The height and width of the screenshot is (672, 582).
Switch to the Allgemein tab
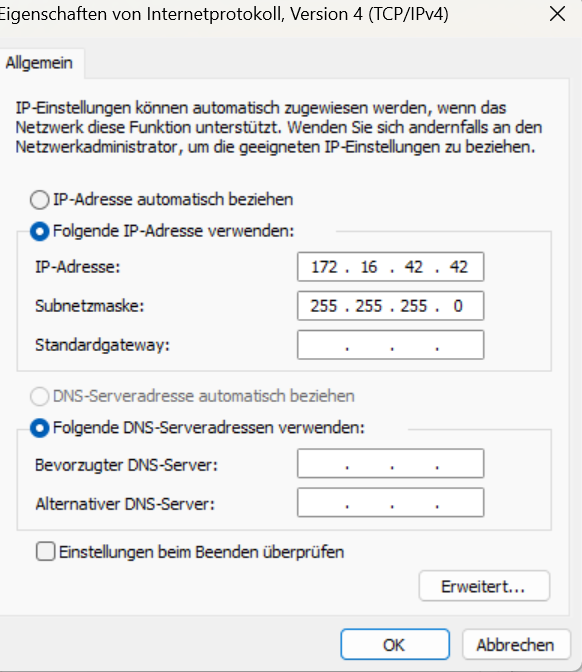click(x=39, y=63)
